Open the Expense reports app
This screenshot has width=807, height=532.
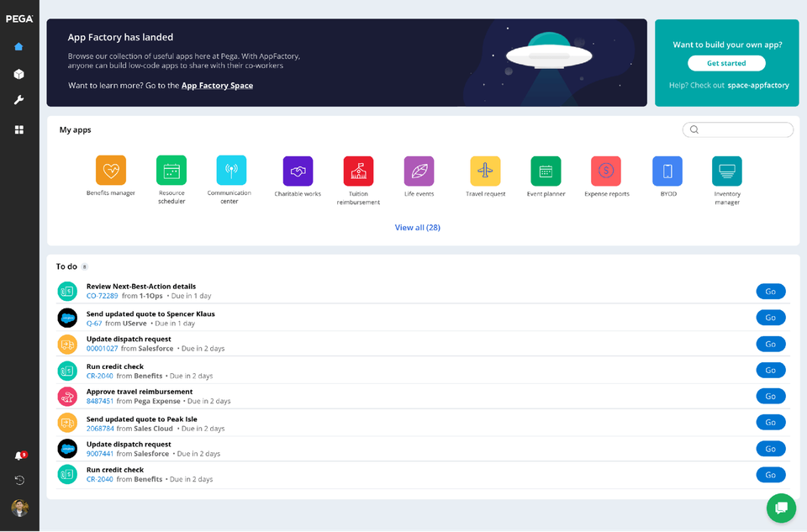tap(606, 171)
